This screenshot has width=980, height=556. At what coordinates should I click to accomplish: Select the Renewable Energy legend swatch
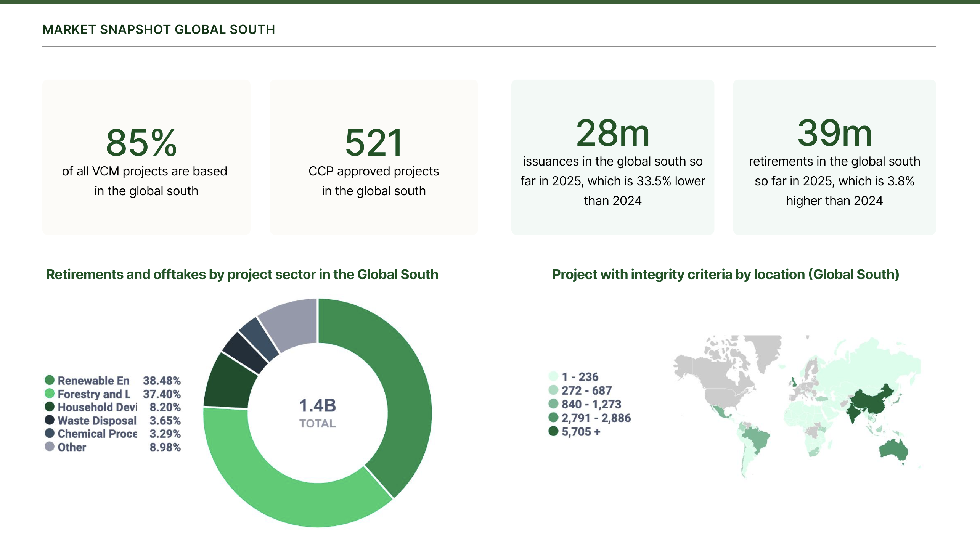(50, 381)
